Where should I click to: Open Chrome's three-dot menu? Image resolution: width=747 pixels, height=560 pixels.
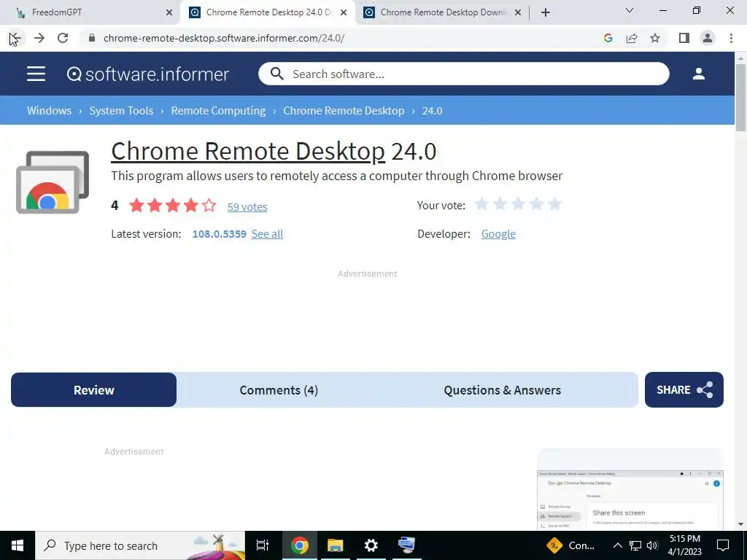731,38
